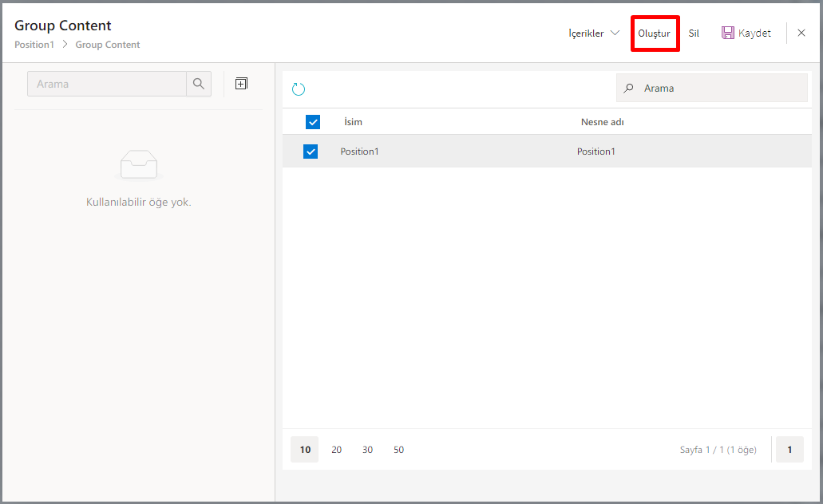This screenshot has width=823, height=504.
Task: Click the Position1 breadcrumb link
Action: (34, 45)
